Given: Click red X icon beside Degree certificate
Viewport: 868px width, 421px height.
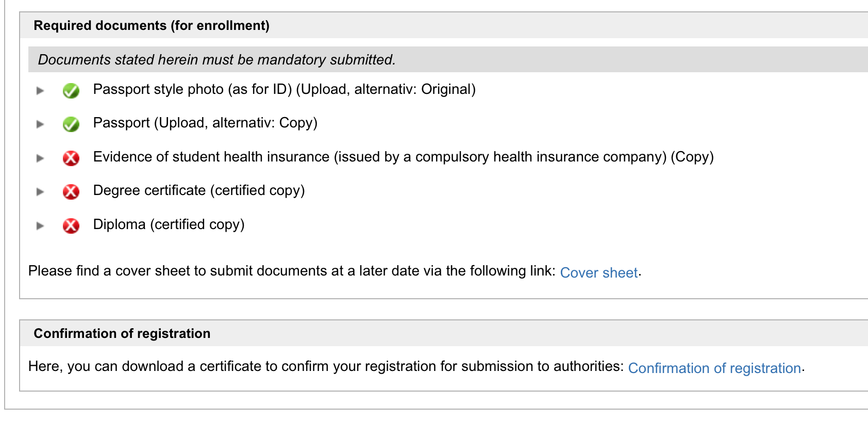Looking at the screenshot, I should 71,192.
